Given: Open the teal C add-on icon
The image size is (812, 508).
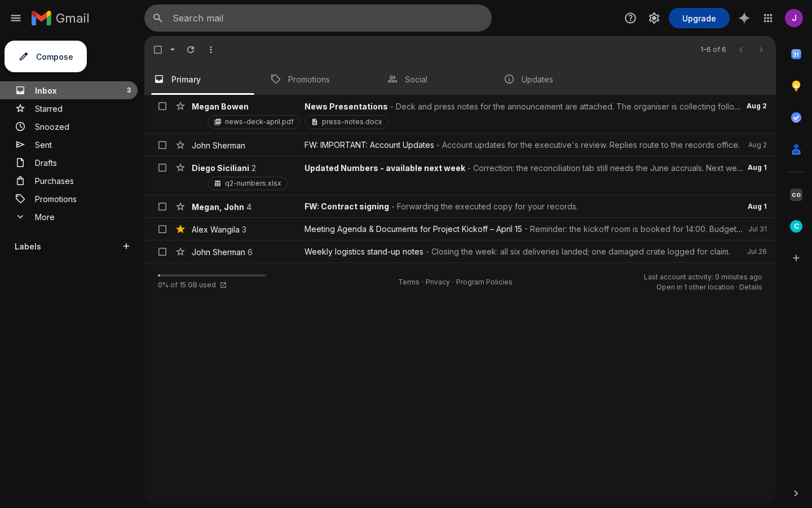Looking at the screenshot, I should 796,226.
